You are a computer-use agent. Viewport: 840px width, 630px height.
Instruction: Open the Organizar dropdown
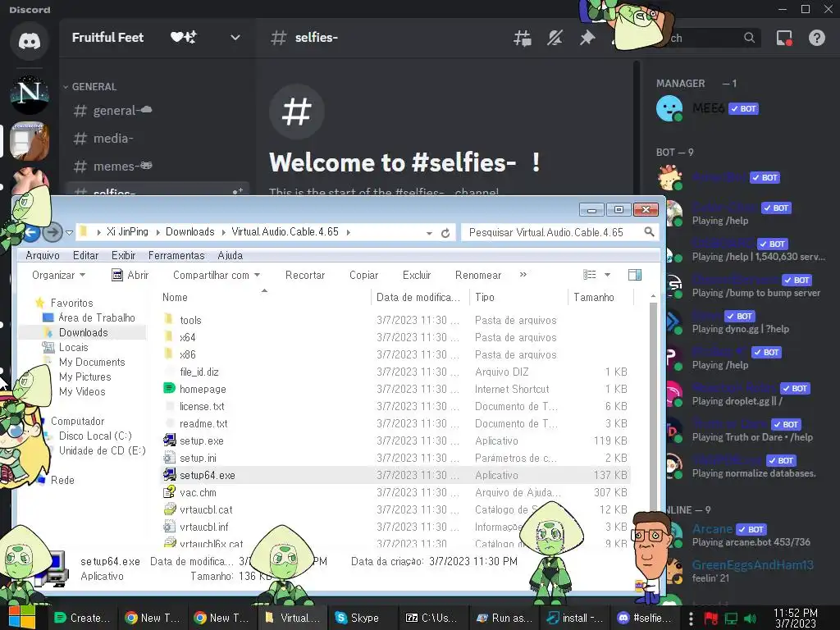point(58,275)
